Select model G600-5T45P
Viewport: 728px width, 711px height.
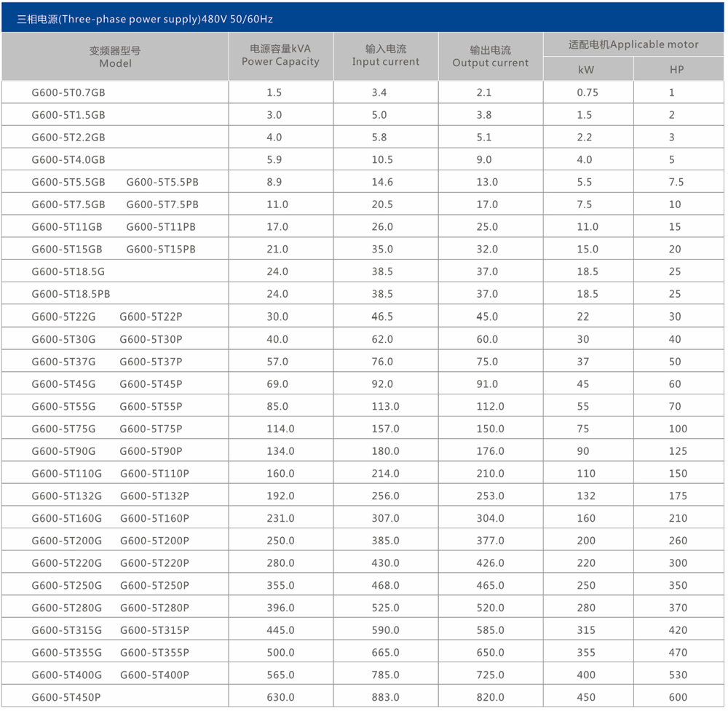coord(151,384)
